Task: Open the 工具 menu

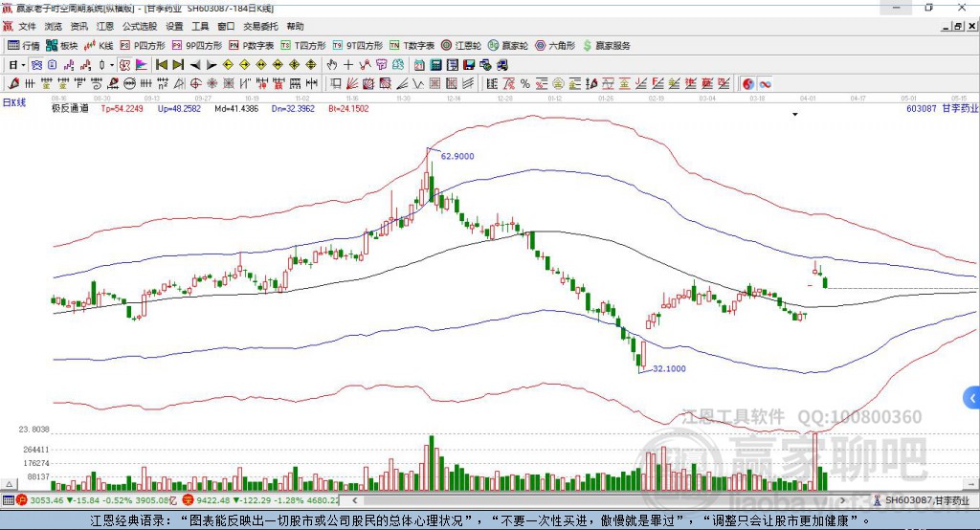Action: pos(200,26)
